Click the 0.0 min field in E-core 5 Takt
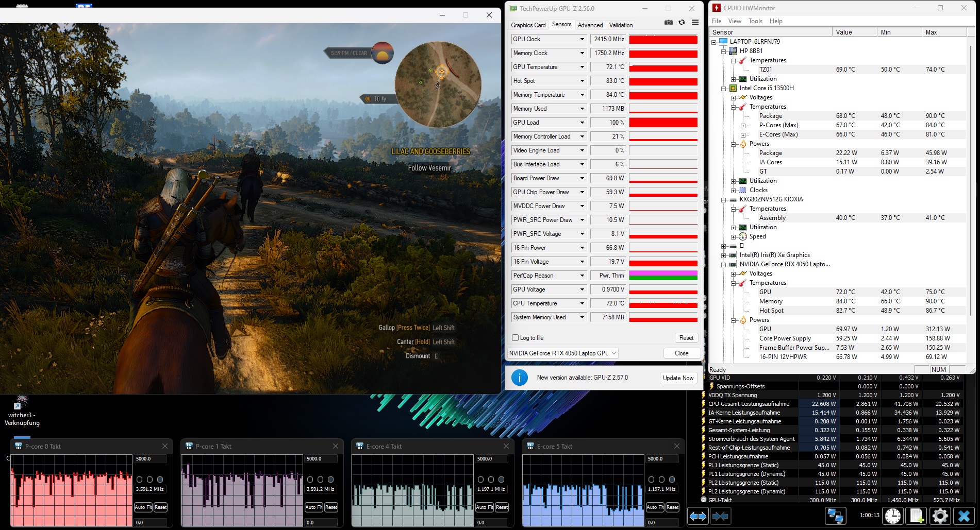Image resolution: width=980 pixels, height=530 pixels. coord(662,523)
